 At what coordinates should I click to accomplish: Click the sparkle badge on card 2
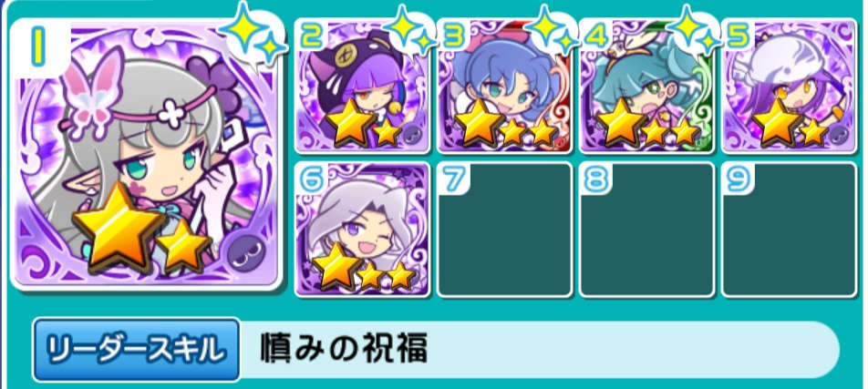[410, 29]
